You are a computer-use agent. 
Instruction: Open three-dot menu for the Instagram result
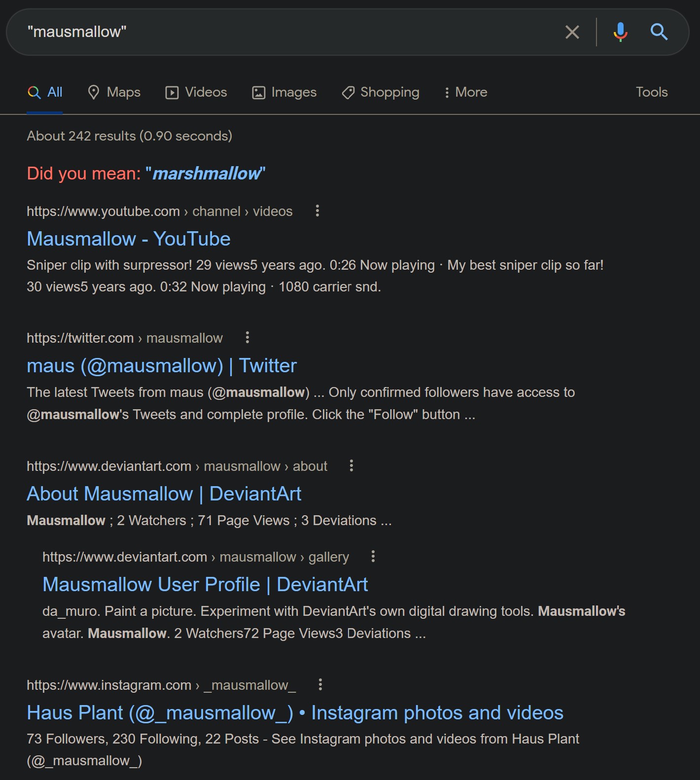click(x=320, y=685)
